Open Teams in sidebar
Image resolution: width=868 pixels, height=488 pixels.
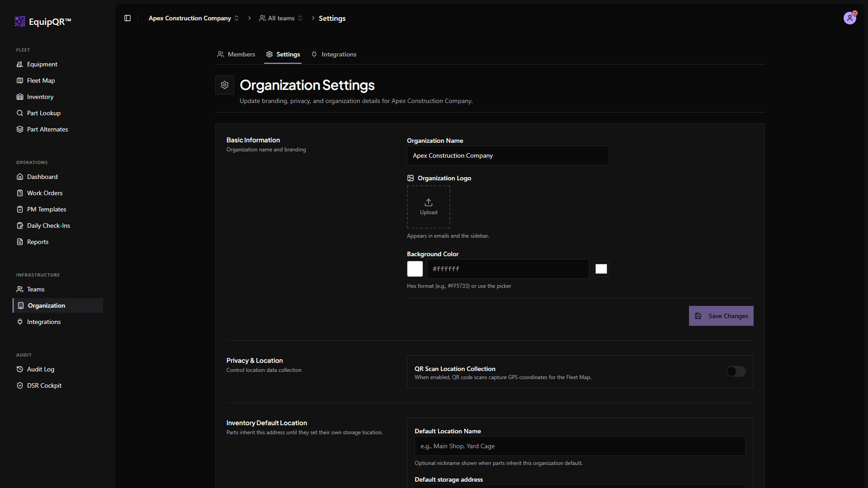pos(59,289)
